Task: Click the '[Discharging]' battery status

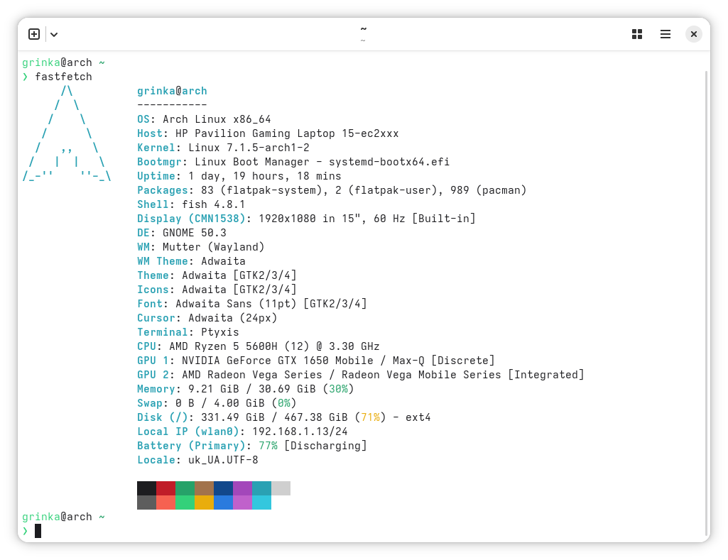Action: (x=325, y=446)
